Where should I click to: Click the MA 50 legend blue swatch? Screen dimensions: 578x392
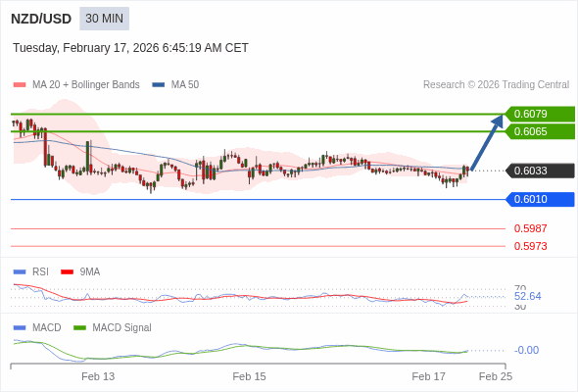[159, 85]
